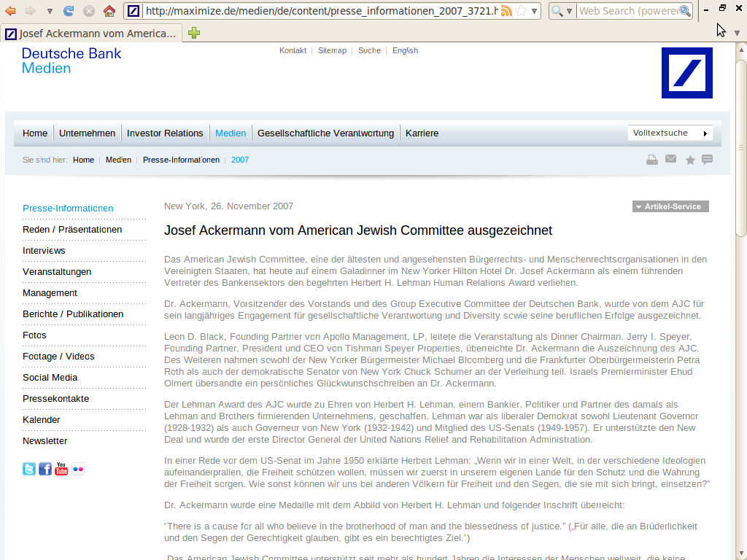Open Unternehmen in main navigation
This screenshot has width=747, height=560.
click(88, 133)
